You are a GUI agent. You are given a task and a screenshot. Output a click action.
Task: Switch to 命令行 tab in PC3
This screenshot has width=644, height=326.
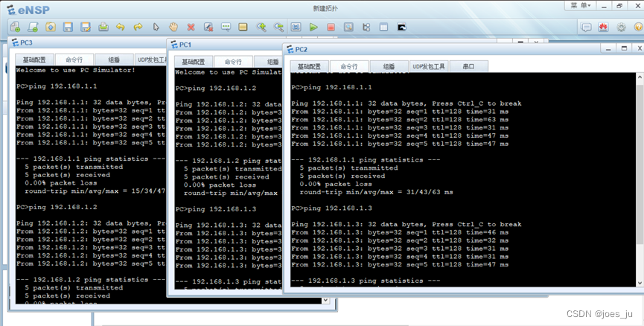[x=74, y=60]
